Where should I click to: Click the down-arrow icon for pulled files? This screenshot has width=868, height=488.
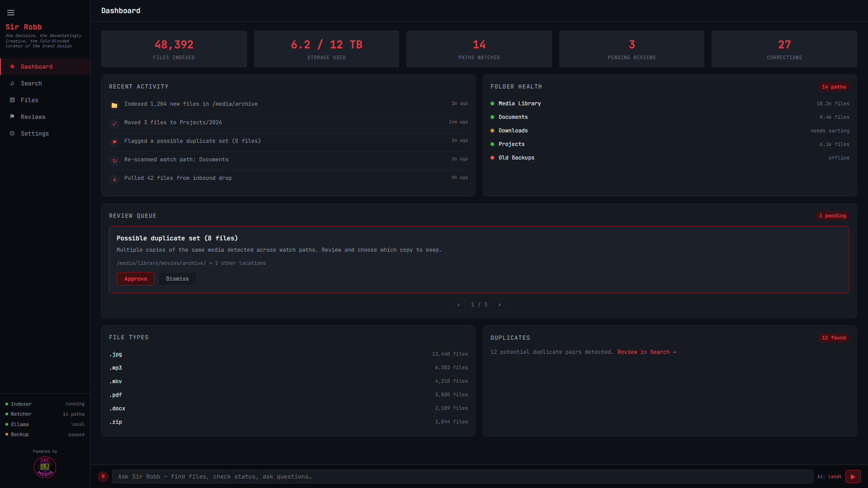click(x=114, y=179)
